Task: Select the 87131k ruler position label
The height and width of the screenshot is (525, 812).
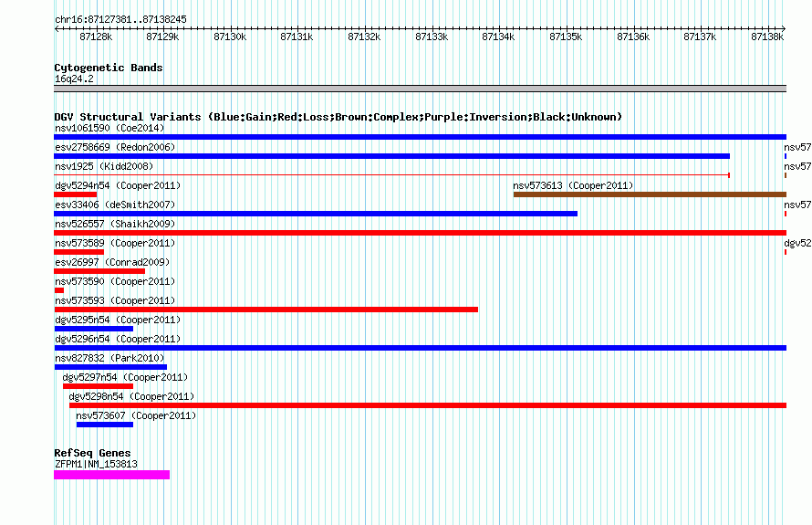Action: [297, 37]
